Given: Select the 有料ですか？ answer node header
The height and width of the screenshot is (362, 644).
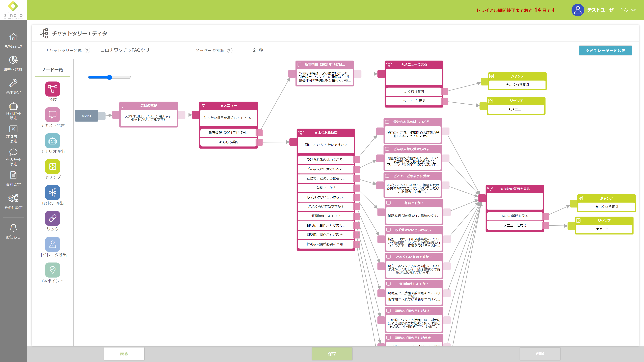Looking at the screenshot, I should coord(414,203).
